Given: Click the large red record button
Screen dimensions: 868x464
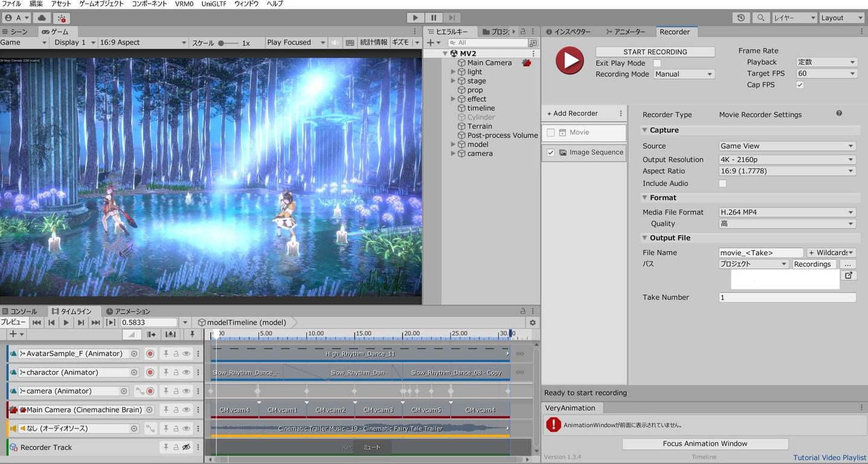Looking at the screenshot, I should coord(570,60).
